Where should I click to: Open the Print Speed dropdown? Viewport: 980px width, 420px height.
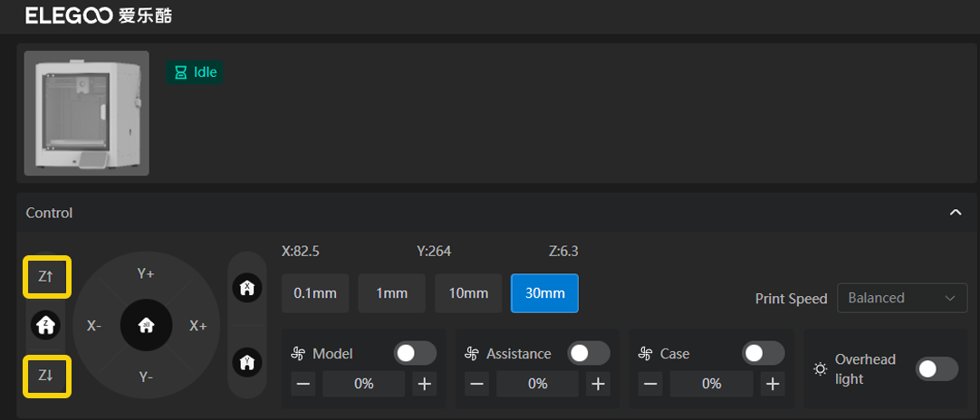pos(901,298)
